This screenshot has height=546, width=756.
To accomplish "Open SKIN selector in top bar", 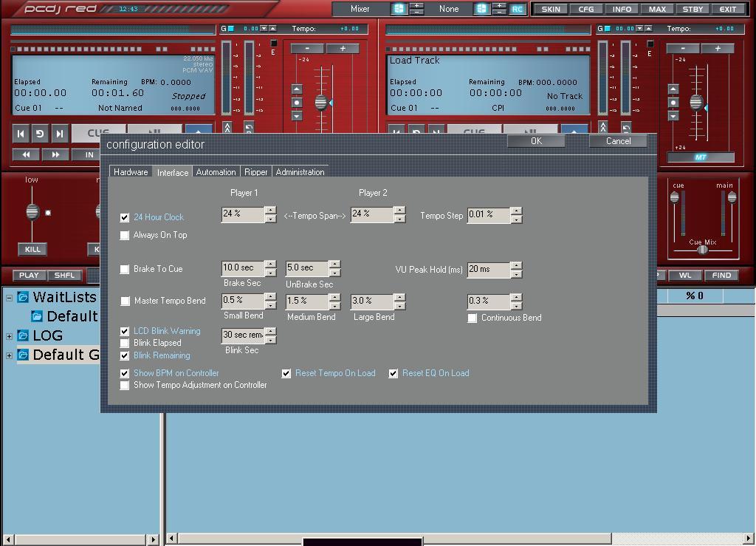I will [x=551, y=9].
